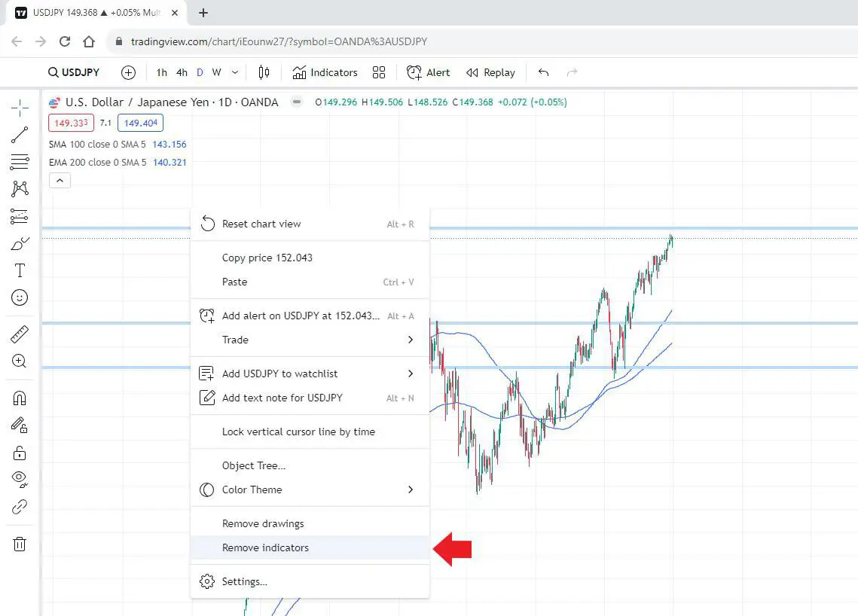Delete all drawings with trash icon
The image size is (858, 616).
coord(20,544)
